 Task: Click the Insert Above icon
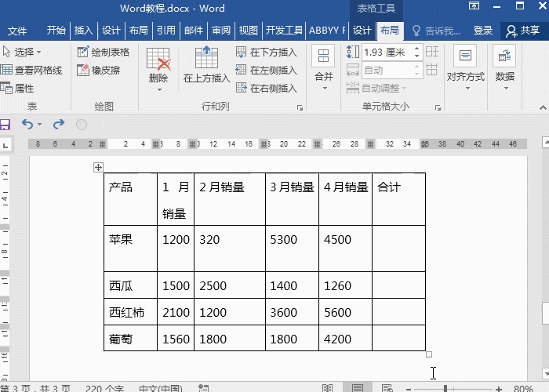[x=206, y=57]
